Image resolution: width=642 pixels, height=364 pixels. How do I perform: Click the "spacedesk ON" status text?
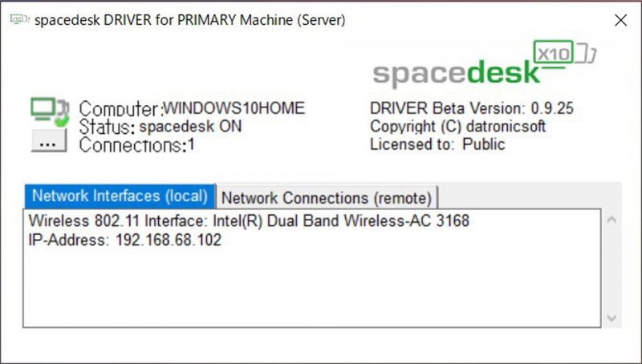(x=190, y=127)
